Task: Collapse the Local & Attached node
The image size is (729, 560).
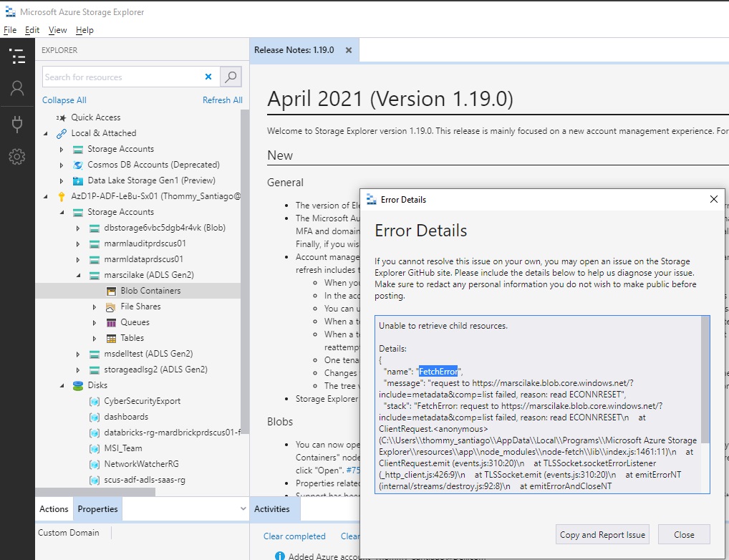Action: pos(45,133)
